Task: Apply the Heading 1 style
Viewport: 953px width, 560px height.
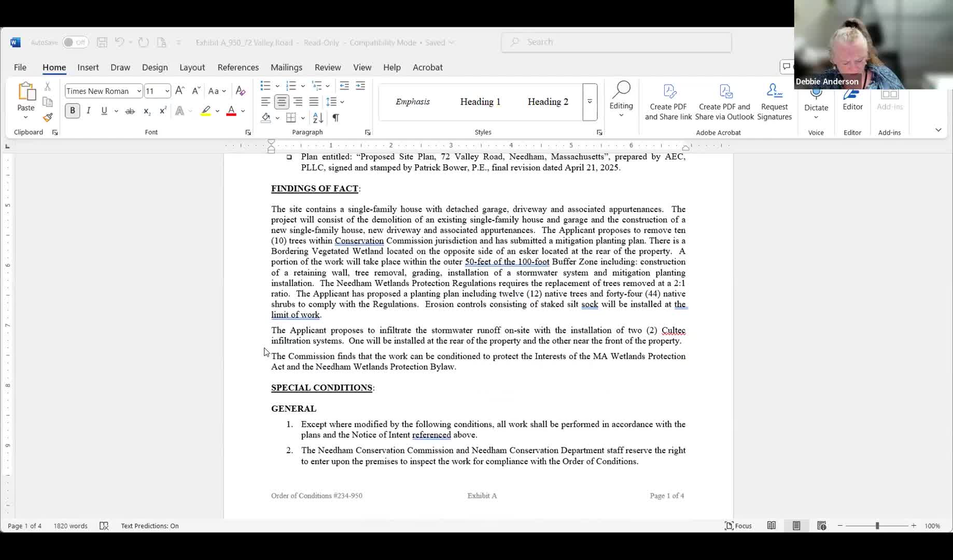Action: point(480,102)
